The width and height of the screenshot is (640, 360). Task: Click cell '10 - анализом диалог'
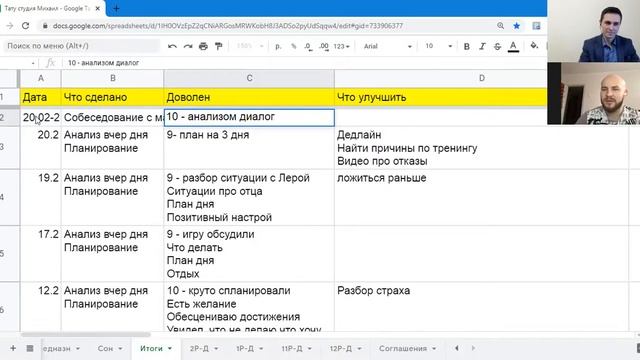(249, 117)
